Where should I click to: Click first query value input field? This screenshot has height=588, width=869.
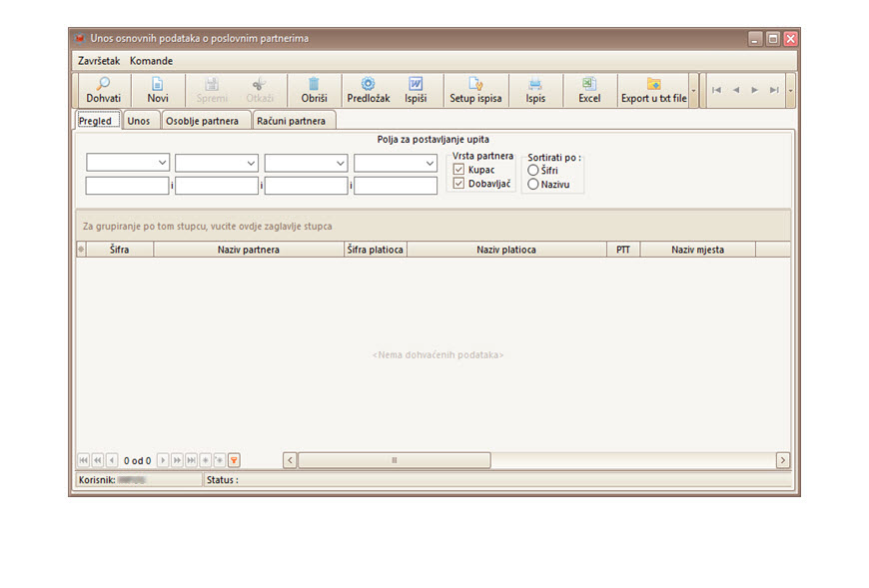(127, 186)
